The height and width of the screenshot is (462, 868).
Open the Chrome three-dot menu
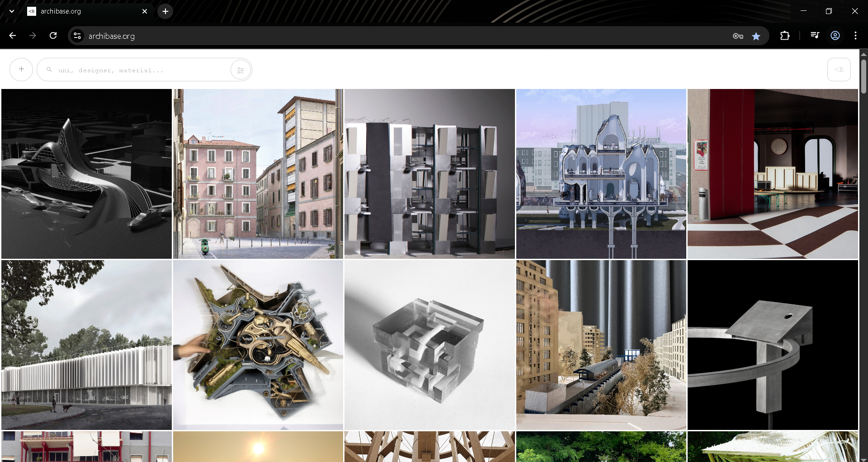pyautogui.click(x=855, y=35)
